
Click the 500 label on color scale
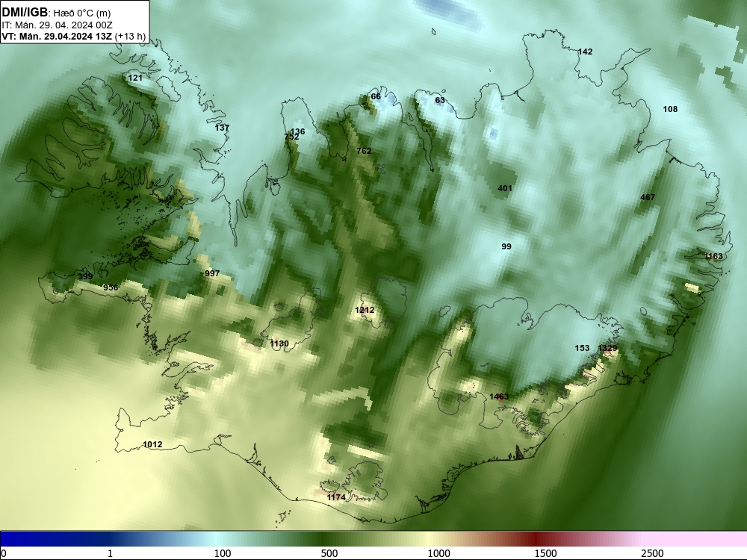click(x=329, y=553)
